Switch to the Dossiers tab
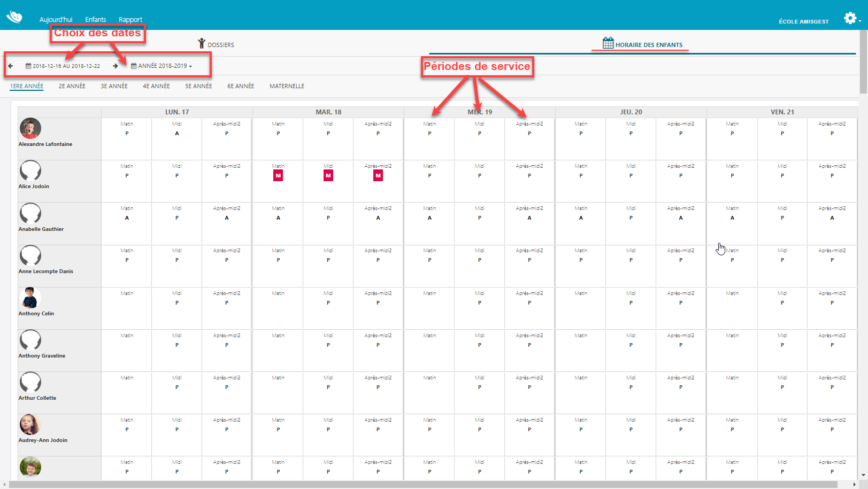Image resolution: width=868 pixels, height=489 pixels. coord(216,44)
